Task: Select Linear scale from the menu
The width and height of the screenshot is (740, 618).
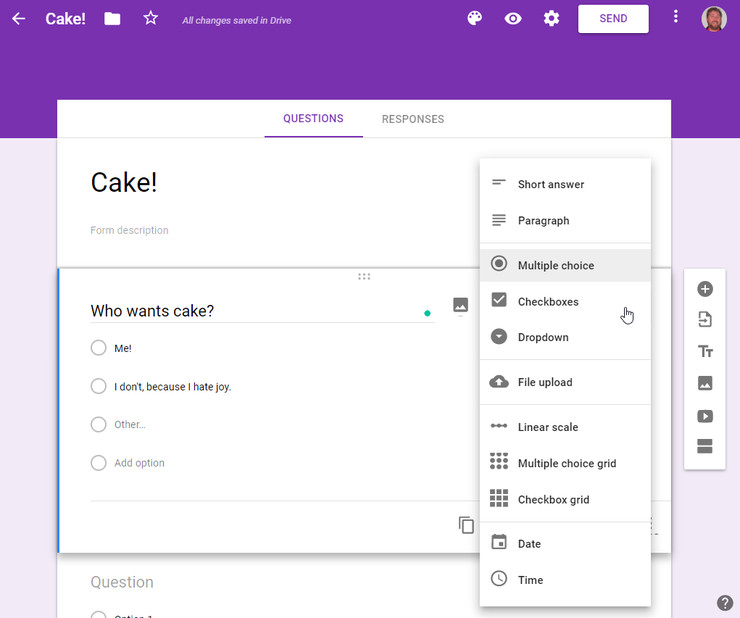Action: (x=548, y=427)
